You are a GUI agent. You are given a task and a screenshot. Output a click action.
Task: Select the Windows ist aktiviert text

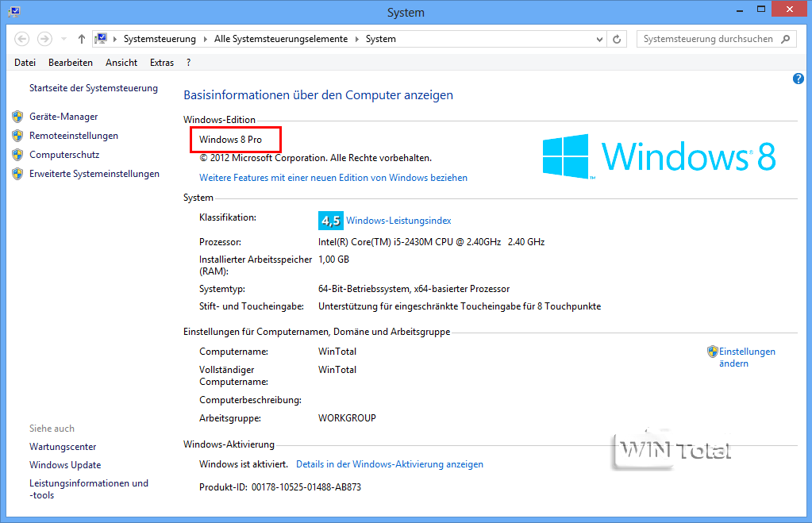(x=244, y=464)
